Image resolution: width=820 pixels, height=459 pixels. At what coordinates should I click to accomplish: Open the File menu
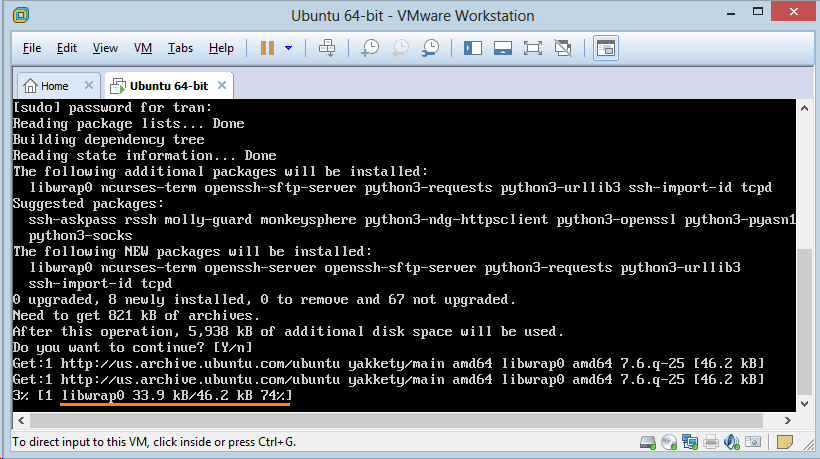(32, 48)
